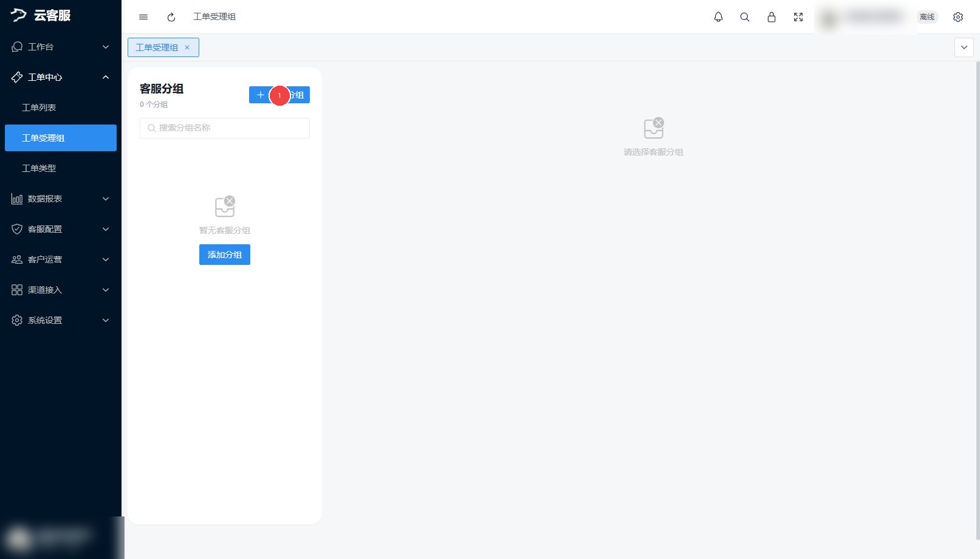Click the 添加分组 button in empty list
The width and height of the screenshot is (980, 559).
click(x=225, y=255)
